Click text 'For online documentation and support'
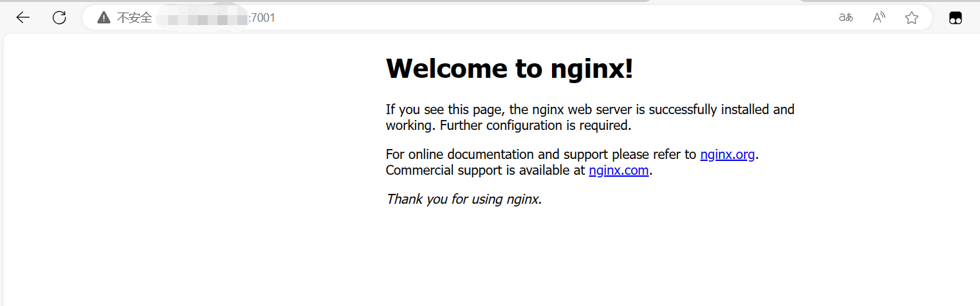The image size is (980, 306). [x=497, y=154]
